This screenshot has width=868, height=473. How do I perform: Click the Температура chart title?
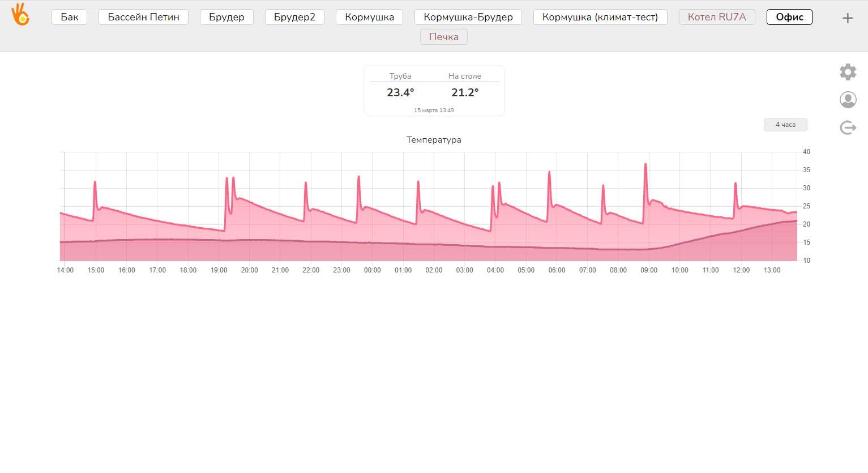tap(434, 140)
